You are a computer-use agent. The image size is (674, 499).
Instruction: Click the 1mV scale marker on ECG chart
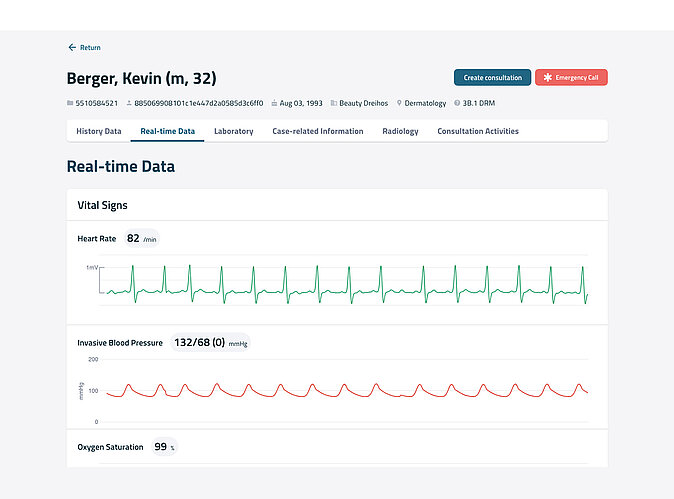click(92, 267)
